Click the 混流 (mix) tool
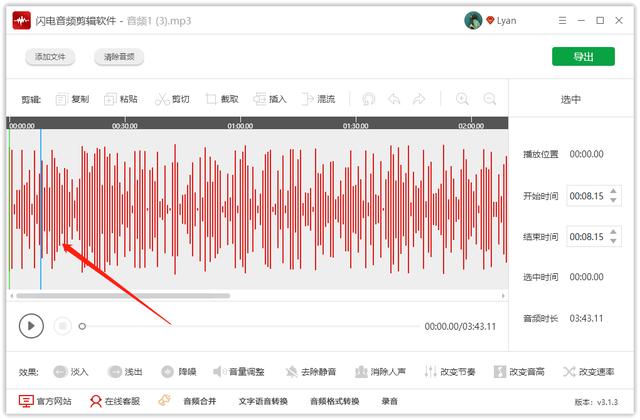 (318, 99)
